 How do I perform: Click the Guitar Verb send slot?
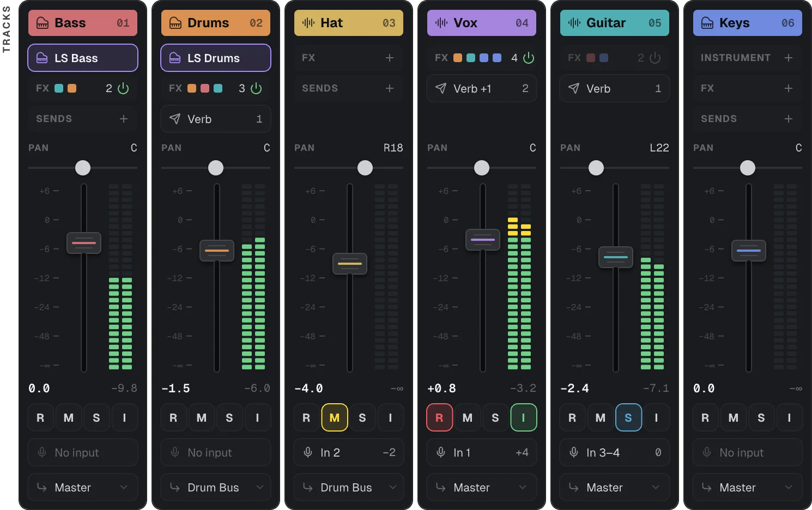tap(615, 88)
